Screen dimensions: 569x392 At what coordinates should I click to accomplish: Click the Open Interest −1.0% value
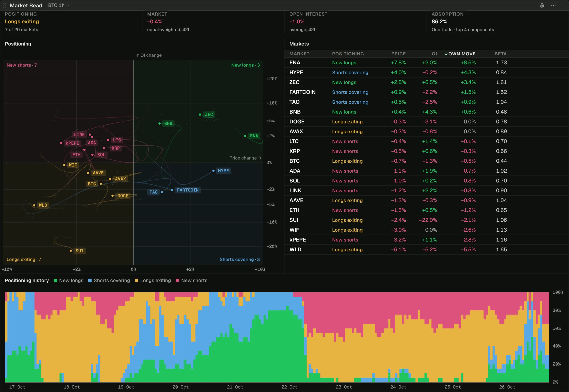297,22
